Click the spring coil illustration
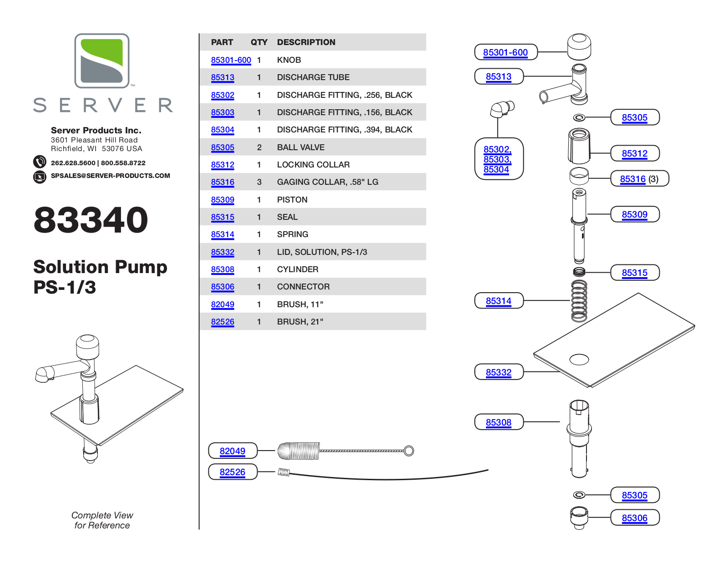The height and width of the screenshot is (563, 728). tap(579, 301)
